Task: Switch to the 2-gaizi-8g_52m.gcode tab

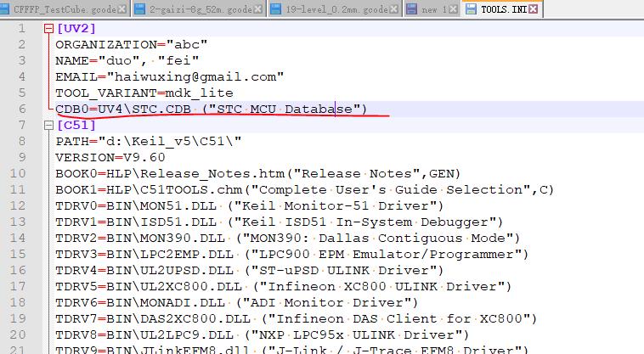Action: [201, 9]
